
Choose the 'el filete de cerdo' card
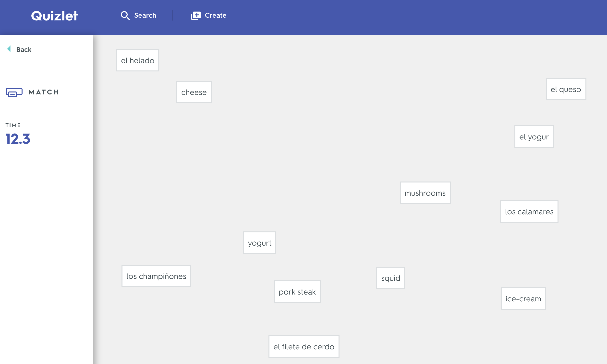[304, 347]
